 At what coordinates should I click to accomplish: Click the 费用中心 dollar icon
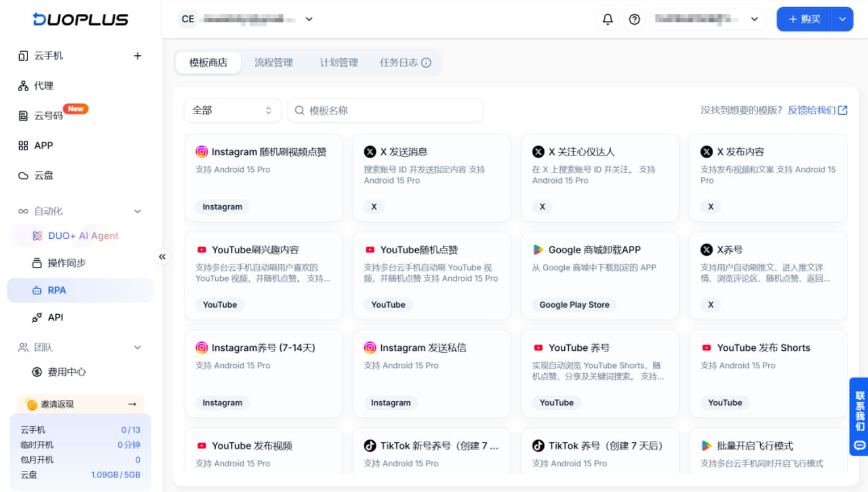[x=37, y=372]
